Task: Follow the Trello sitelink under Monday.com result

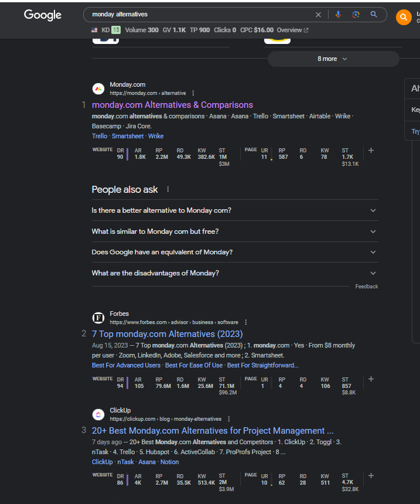Action: pos(100,136)
